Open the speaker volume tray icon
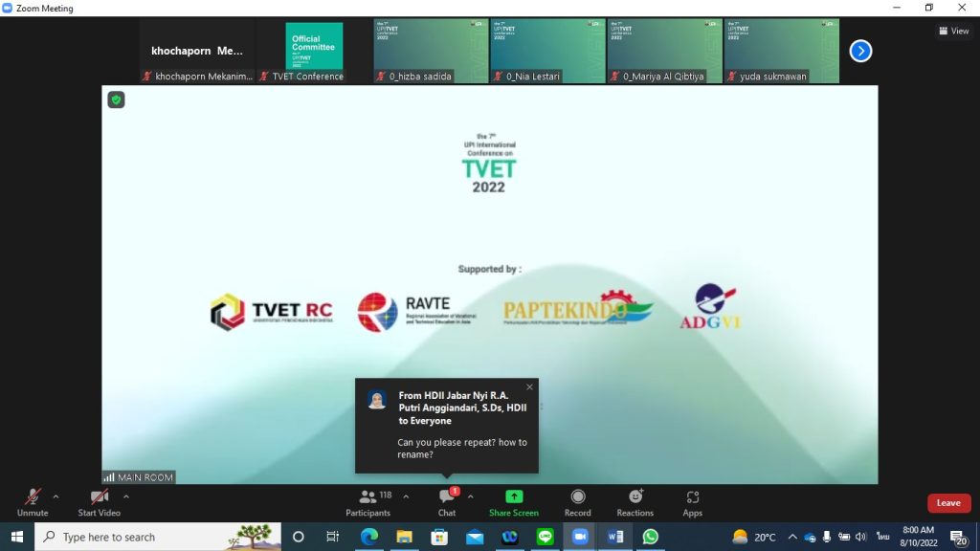The width and height of the screenshot is (980, 551). click(x=860, y=537)
